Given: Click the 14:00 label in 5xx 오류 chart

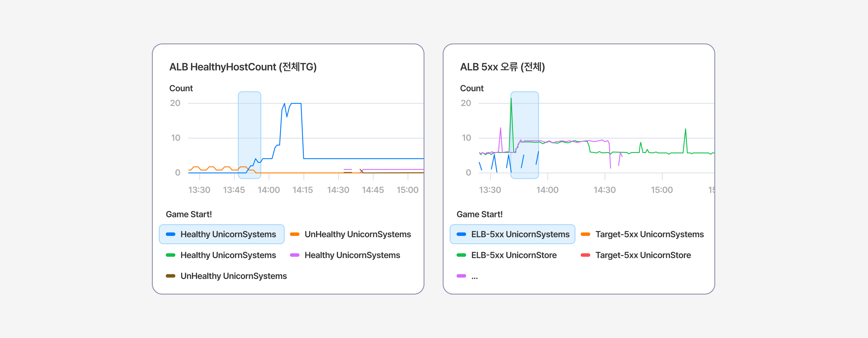Looking at the screenshot, I should click(x=547, y=190).
